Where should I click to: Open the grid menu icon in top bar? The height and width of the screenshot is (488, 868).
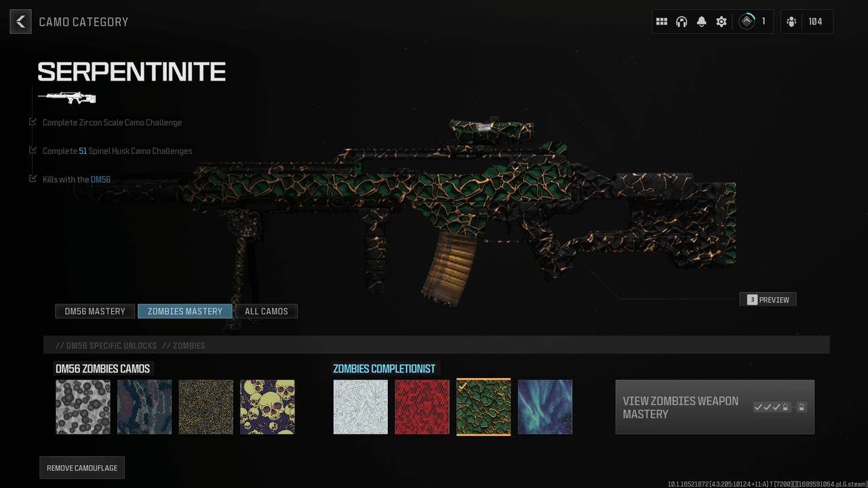[662, 21]
